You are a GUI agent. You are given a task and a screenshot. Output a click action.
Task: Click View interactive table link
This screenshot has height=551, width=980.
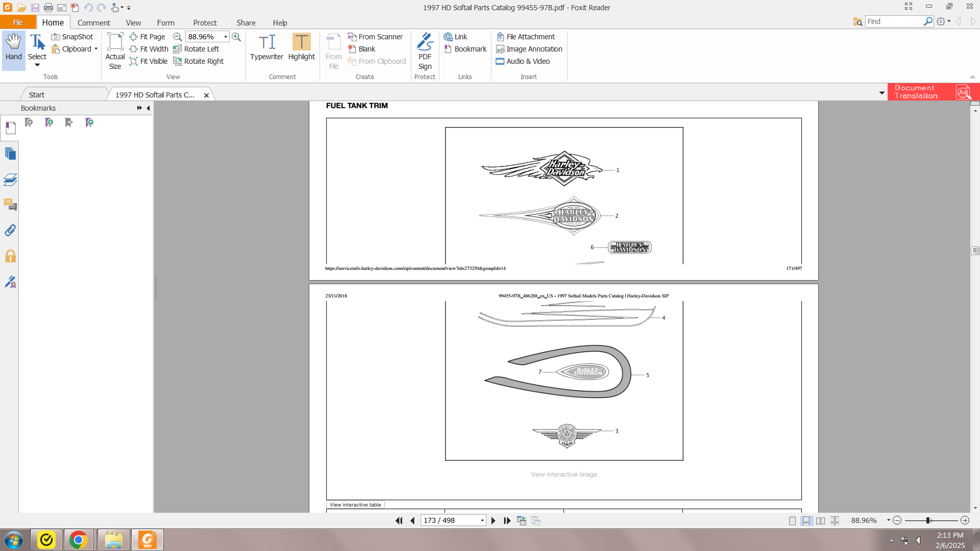coord(355,505)
